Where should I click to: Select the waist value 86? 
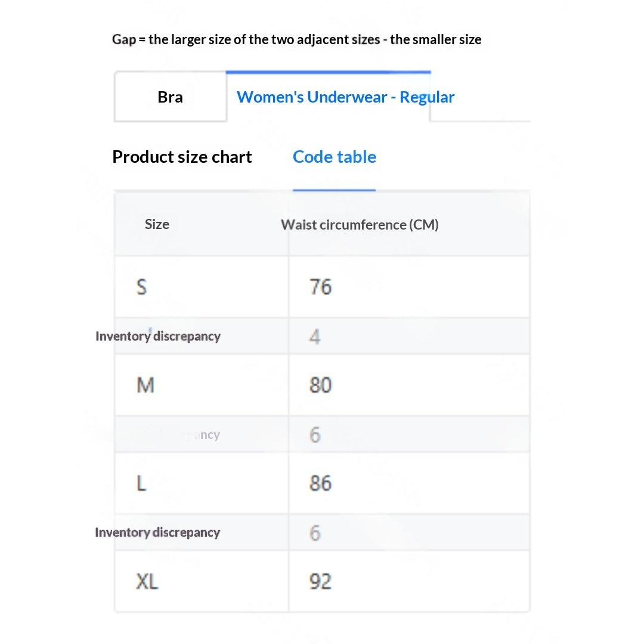point(320,484)
